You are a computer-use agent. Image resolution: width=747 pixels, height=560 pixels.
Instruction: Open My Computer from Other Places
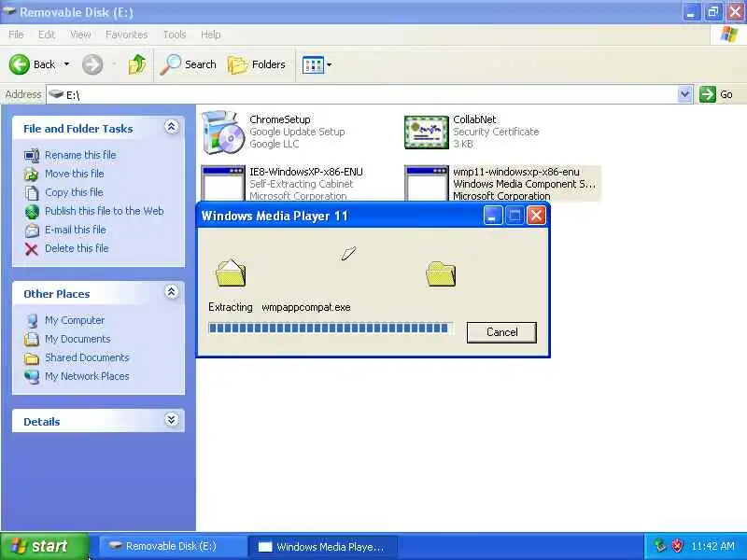tap(75, 320)
